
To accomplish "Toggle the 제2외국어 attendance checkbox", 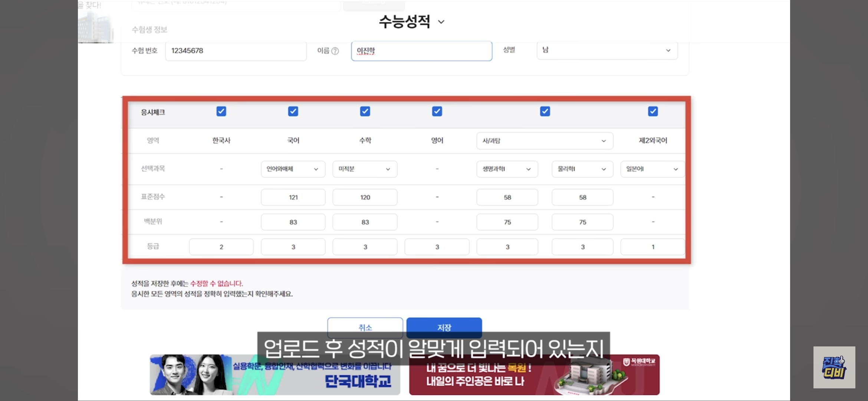I will (x=653, y=111).
